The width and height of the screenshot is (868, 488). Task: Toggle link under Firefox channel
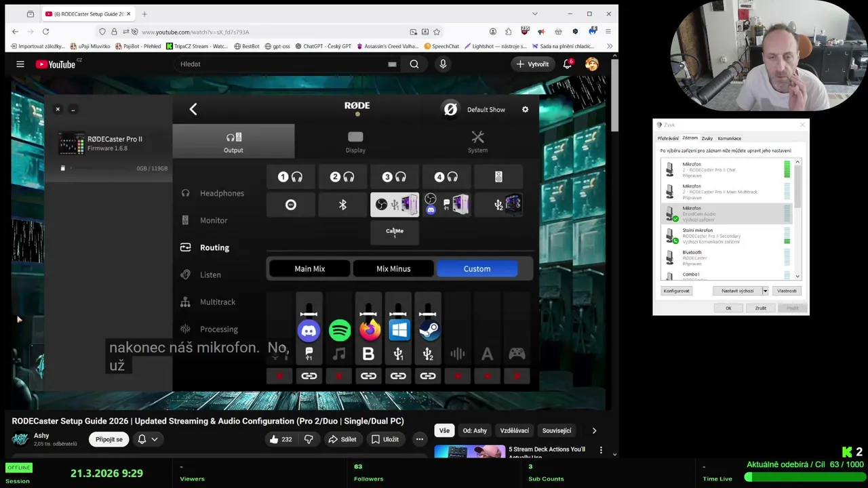coord(368,376)
